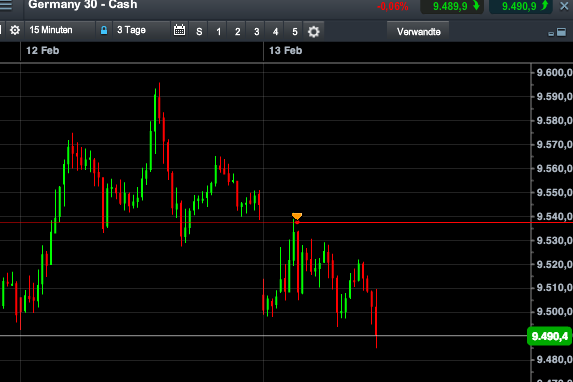Click the 13 Feb date label

(286, 50)
